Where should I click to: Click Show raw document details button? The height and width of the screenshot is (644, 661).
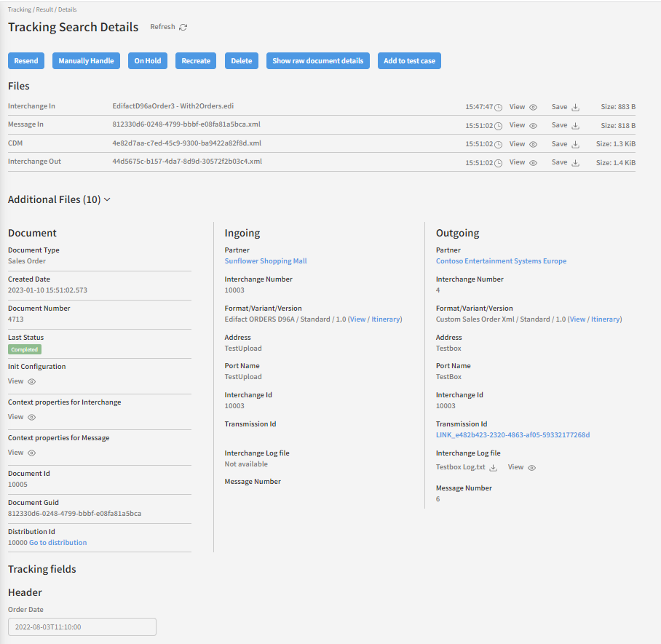(317, 61)
